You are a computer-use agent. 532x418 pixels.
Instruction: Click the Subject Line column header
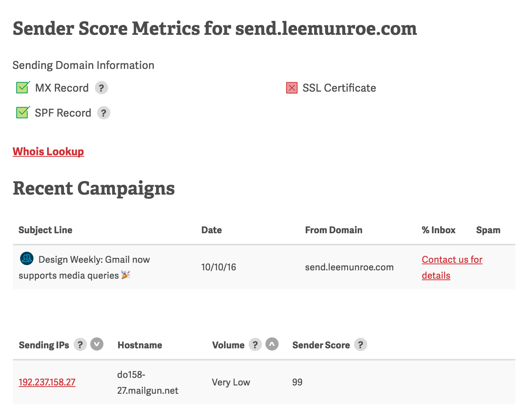(x=45, y=230)
